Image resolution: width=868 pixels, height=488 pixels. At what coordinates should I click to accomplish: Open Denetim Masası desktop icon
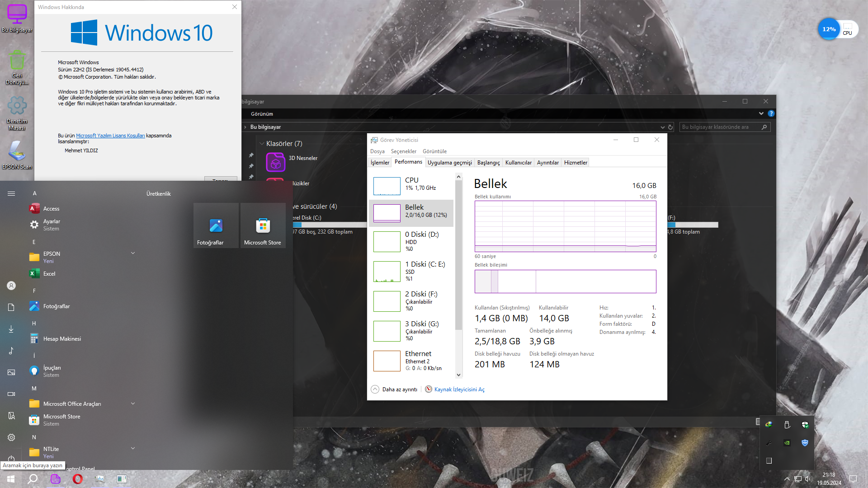[x=17, y=113]
